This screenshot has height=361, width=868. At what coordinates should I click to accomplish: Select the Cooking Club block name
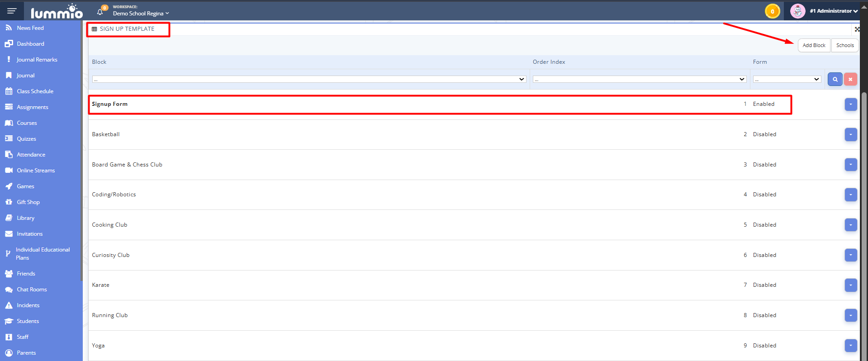point(109,225)
